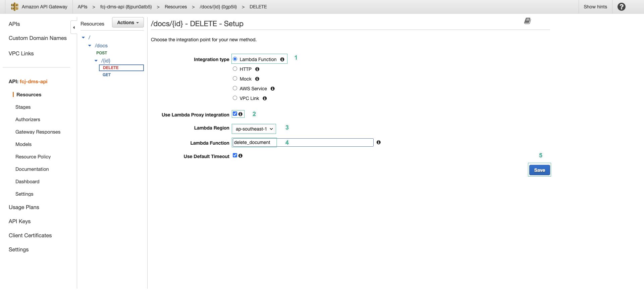
Task: Open the help question mark icon
Action: [x=621, y=7]
